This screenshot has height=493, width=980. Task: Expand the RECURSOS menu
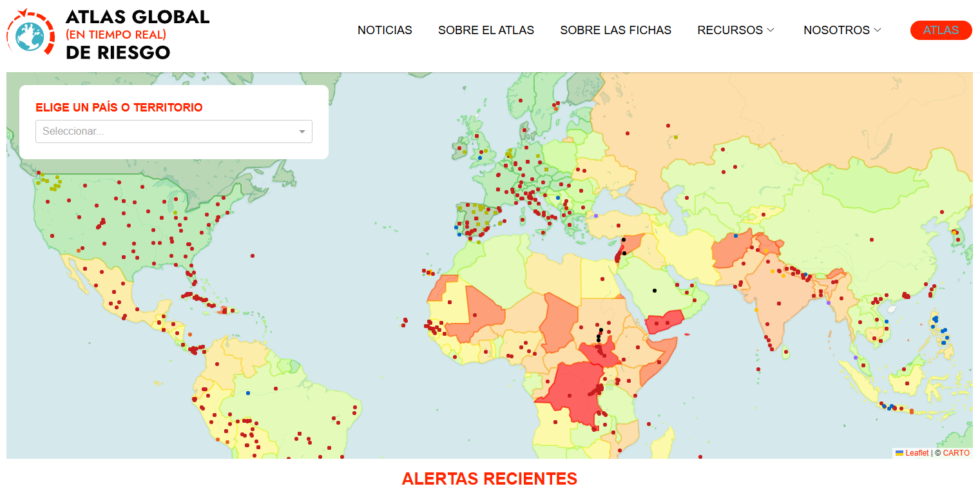pos(736,30)
